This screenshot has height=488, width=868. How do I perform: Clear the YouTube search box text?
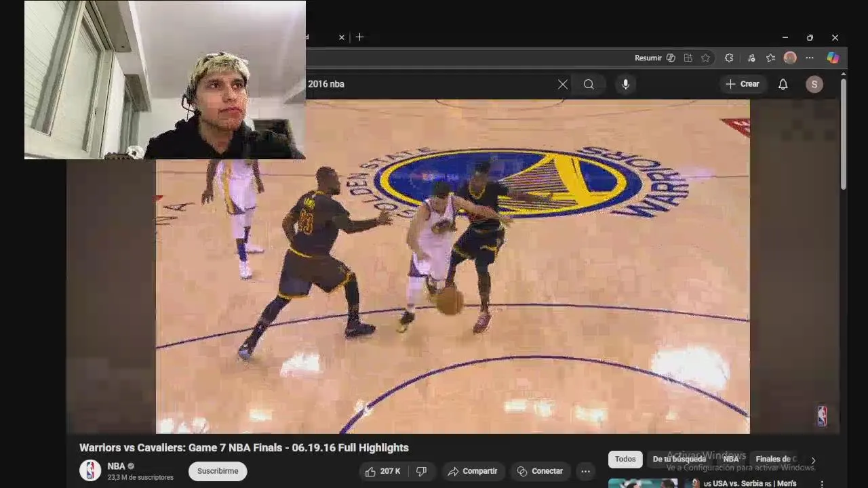pos(563,84)
